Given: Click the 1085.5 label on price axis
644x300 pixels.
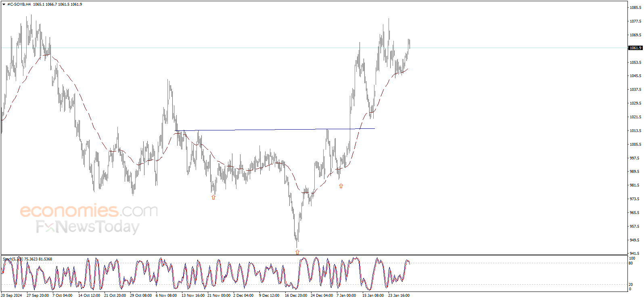Looking at the screenshot, I should (636, 8).
